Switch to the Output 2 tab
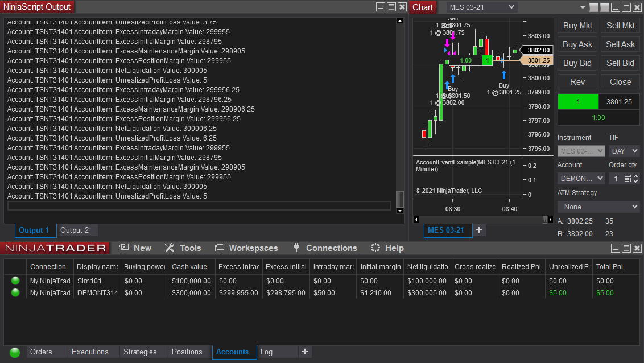The height and width of the screenshot is (363, 644). [75, 230]
